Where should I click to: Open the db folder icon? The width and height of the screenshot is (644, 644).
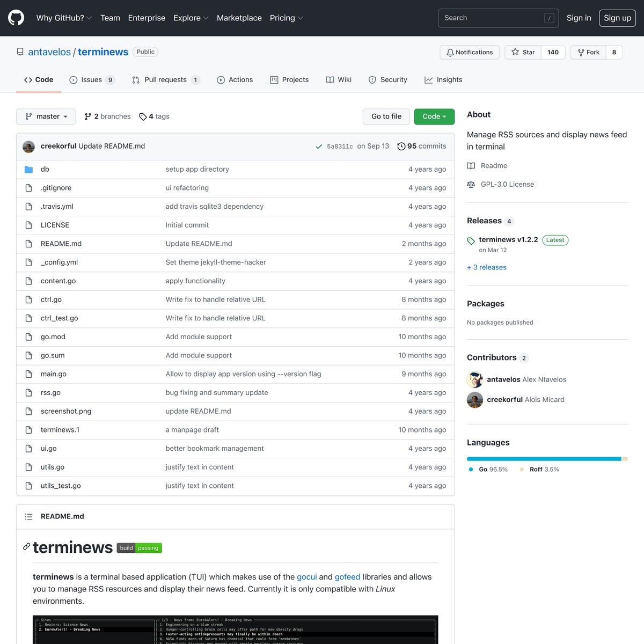(x=28, y=169)
